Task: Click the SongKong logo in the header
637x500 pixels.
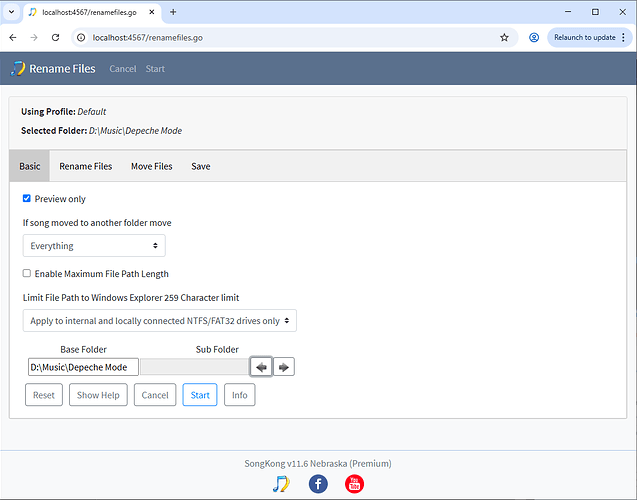Action: click(17, 69)
